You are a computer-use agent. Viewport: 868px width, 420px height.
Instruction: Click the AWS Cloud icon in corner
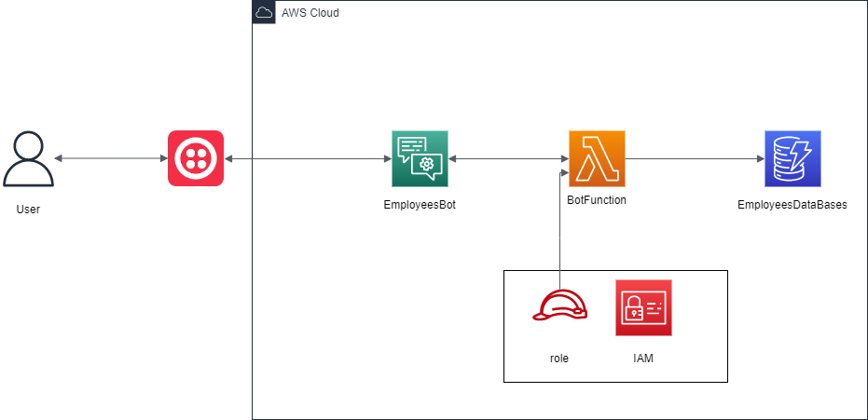[x=264, y=12]
